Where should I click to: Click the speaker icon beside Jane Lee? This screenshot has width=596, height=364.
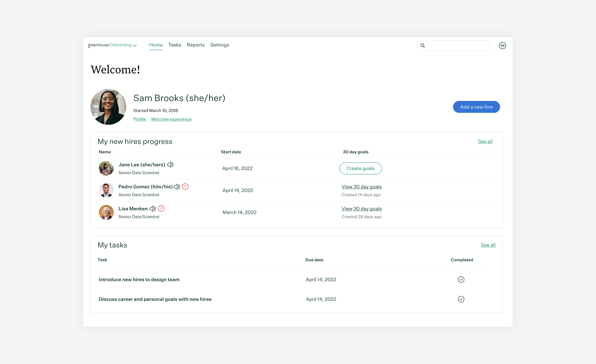pos(170,165)
